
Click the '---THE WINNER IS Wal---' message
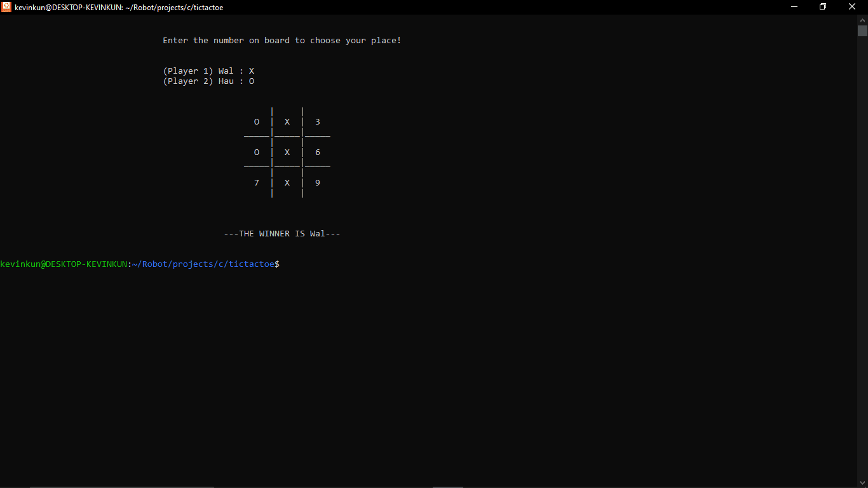point(282,234)
